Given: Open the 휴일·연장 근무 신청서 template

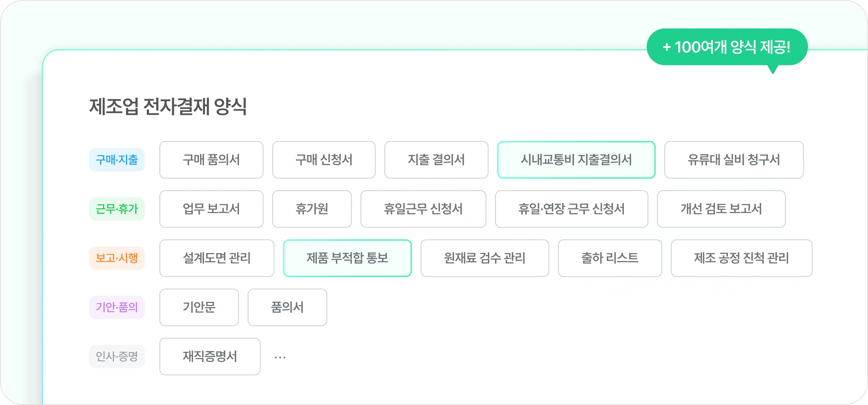Looking at the screenshot, I should pyautogui.click(x=571, y=209).
